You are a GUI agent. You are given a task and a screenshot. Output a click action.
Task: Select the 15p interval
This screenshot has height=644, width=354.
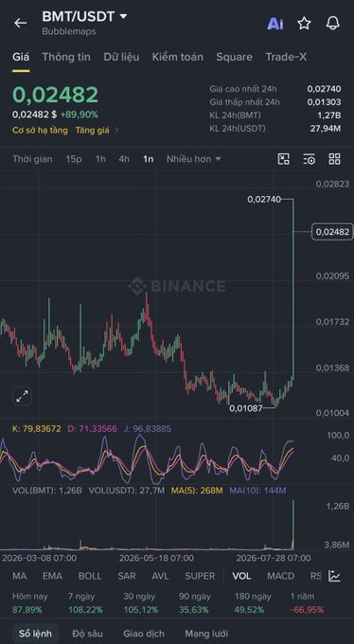click(74, 159)
